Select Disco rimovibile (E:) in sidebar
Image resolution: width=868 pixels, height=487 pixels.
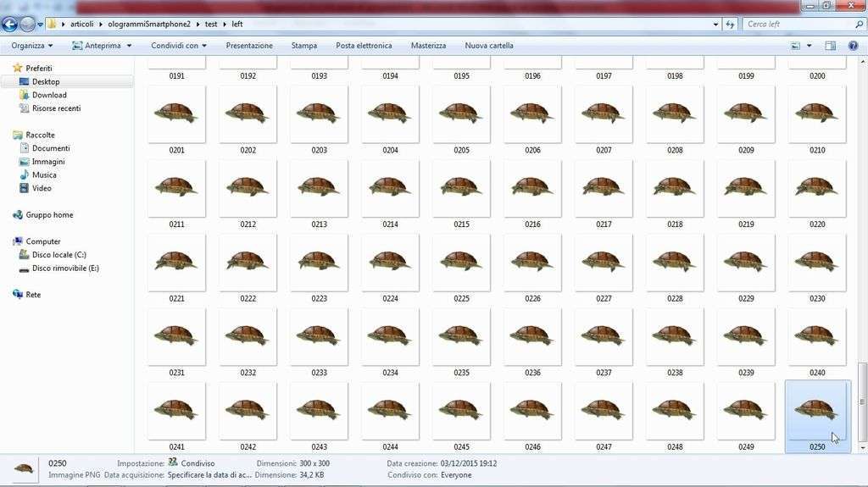(65, 268)
